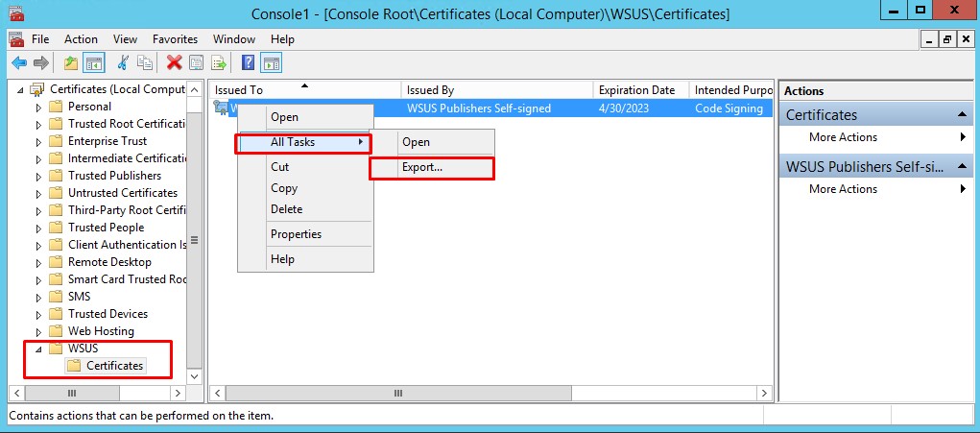980x433 pixels.
Task: Click the Back arrow toolbar icon
Action: [x=18, y=62]
